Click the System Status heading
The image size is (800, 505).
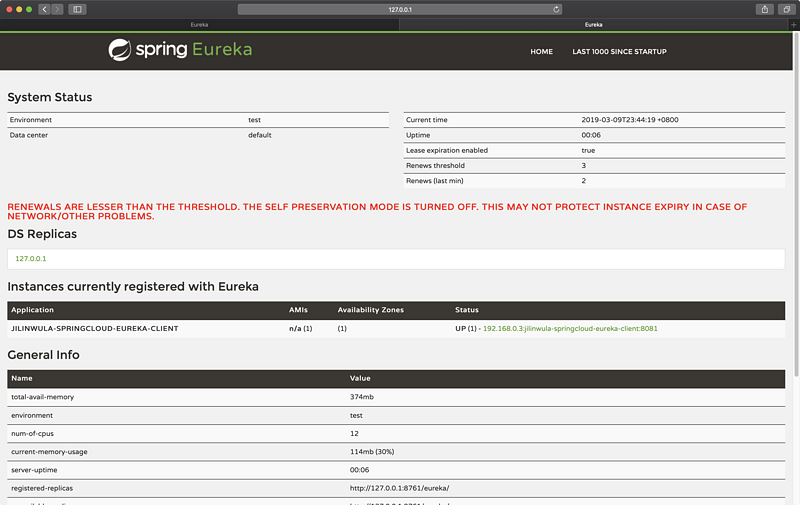pyautogui.click(x=49, y=97)
